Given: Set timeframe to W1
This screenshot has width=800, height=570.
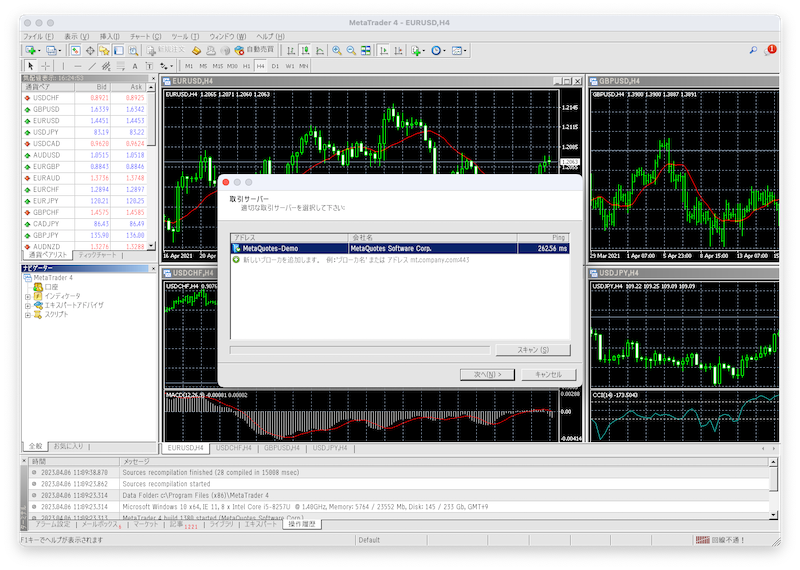Looking at the screenshot, I should tap(290, 66).
